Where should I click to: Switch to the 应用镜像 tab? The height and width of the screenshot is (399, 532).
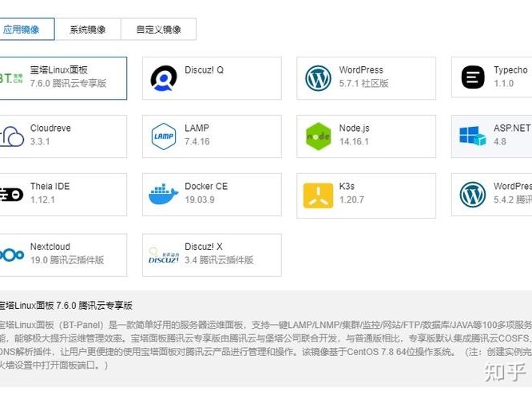coord(27,30)
